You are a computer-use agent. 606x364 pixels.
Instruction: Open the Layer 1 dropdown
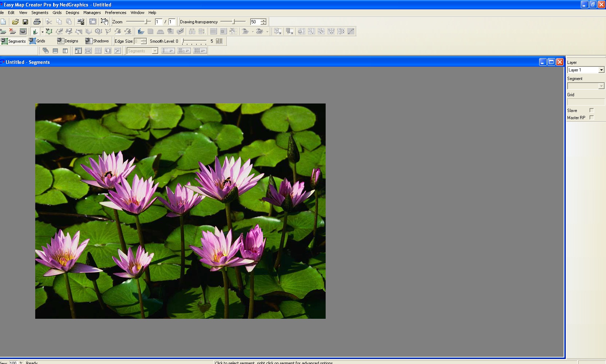(x=601, y=70)
